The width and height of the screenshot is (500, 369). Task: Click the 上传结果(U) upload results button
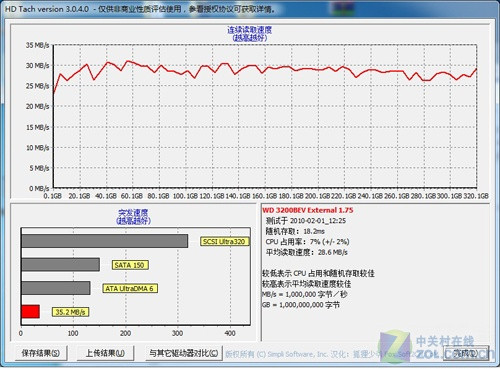(x=105, y=353)
